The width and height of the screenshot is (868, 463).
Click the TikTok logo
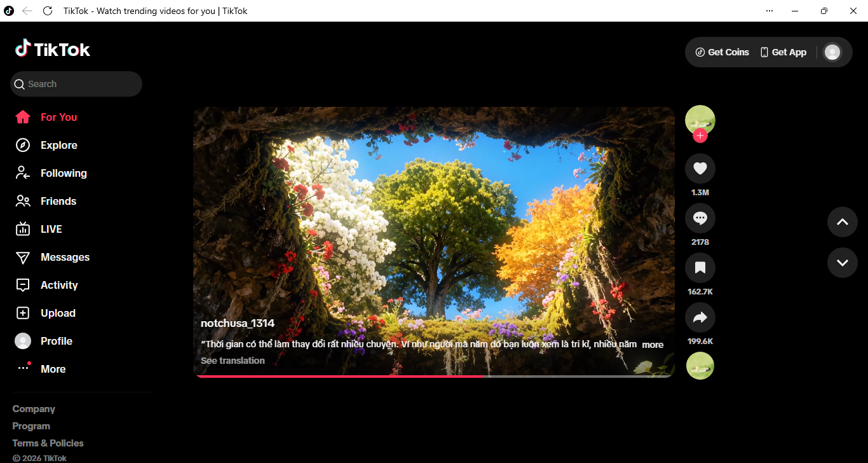click(x=53, y=49)
